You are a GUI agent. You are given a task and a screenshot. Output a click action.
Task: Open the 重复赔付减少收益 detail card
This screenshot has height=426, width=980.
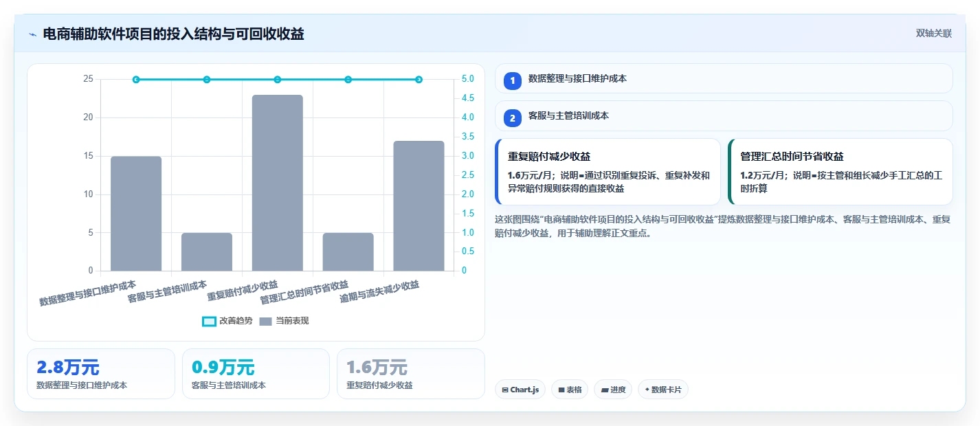pyautogui.click(x=608, y=172)
